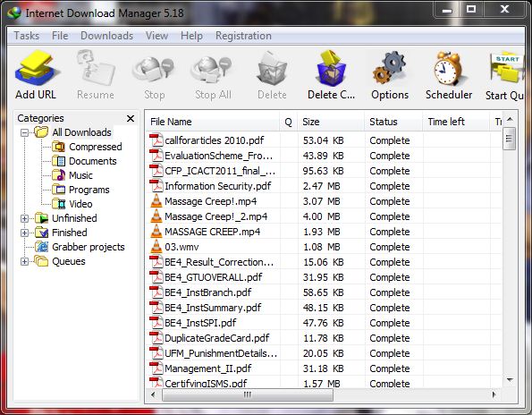The image size is (532, 415).
Task: Open the Downloads menu
Action: tap(107, 36)
